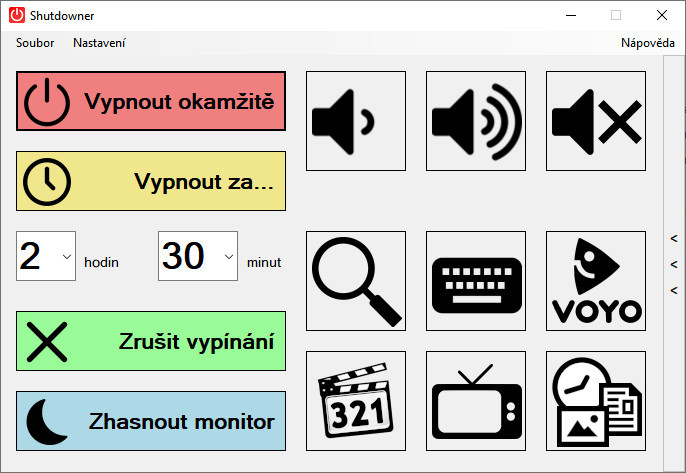This screenshot has width=686, height=473.
Task: Open the television icon tile
Action: tap(476, 401)
